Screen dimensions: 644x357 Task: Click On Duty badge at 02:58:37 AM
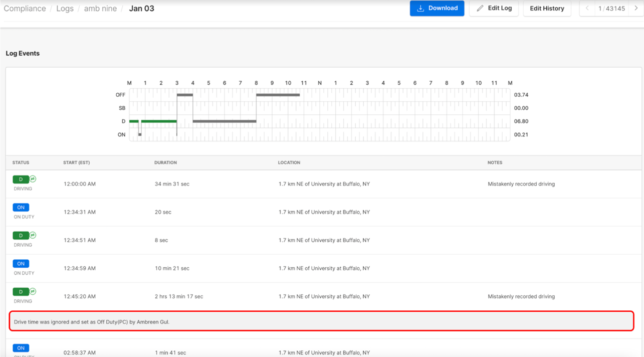coord(21,348)
